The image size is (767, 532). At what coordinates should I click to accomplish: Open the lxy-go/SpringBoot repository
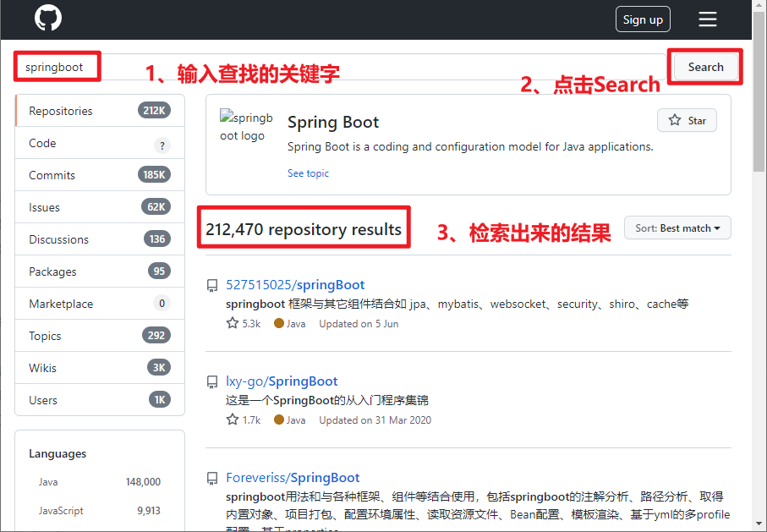[282, 381]
